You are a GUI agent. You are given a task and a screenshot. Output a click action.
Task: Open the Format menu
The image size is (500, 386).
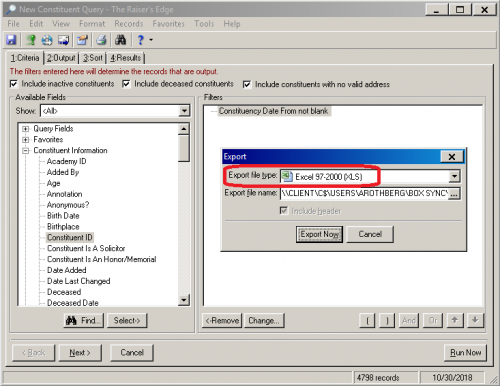[x=92, y=24]
